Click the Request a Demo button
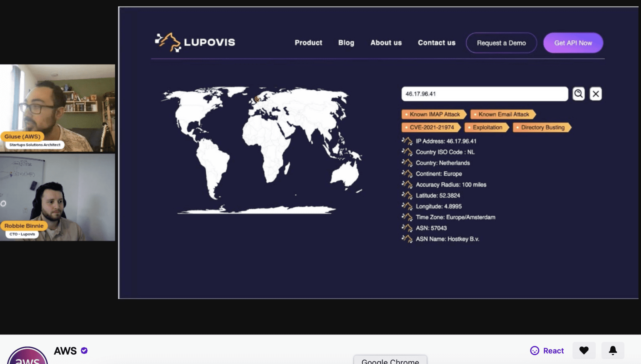This screenshot has width=641, height=364. point(501,43)
